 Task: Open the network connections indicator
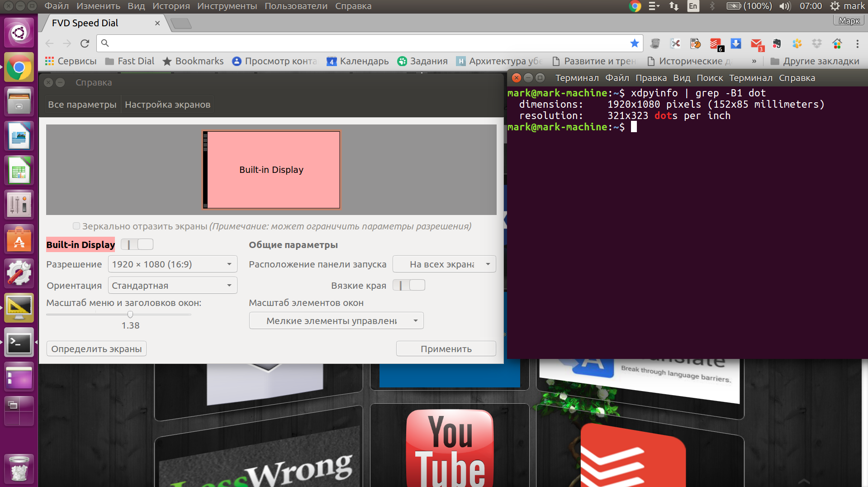pyautogui.click(x=674, y=6)
